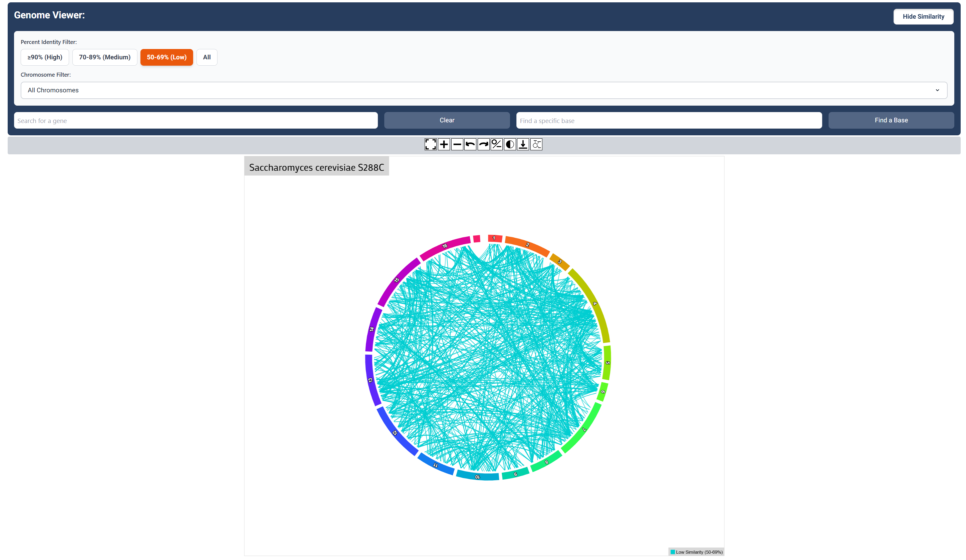Click the Low Similarity legend swatch
Image resolution: width=966 pixels, height=560 pixels.
pyautogui.click(x=673, y=552)
